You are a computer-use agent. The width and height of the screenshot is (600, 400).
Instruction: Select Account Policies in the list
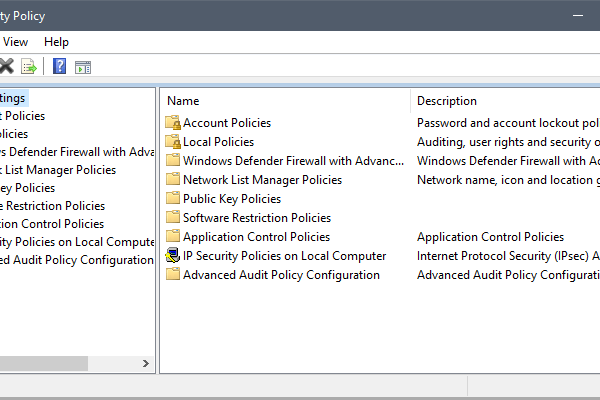pos(227,123)
